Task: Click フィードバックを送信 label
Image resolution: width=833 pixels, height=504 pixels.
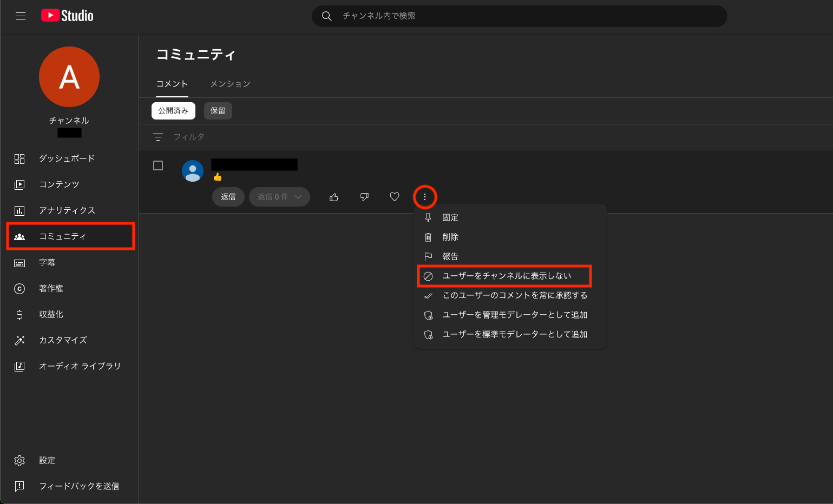Action: click(x=79, y=486)
